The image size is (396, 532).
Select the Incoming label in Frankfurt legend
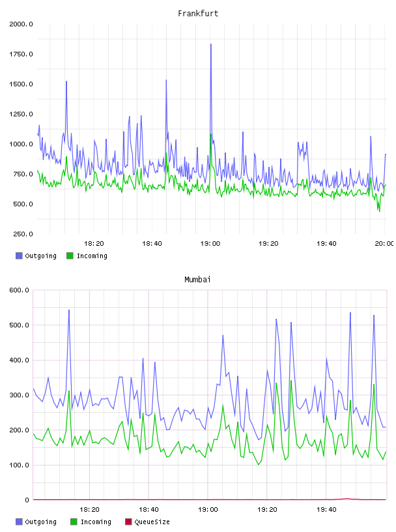point(92,256)
